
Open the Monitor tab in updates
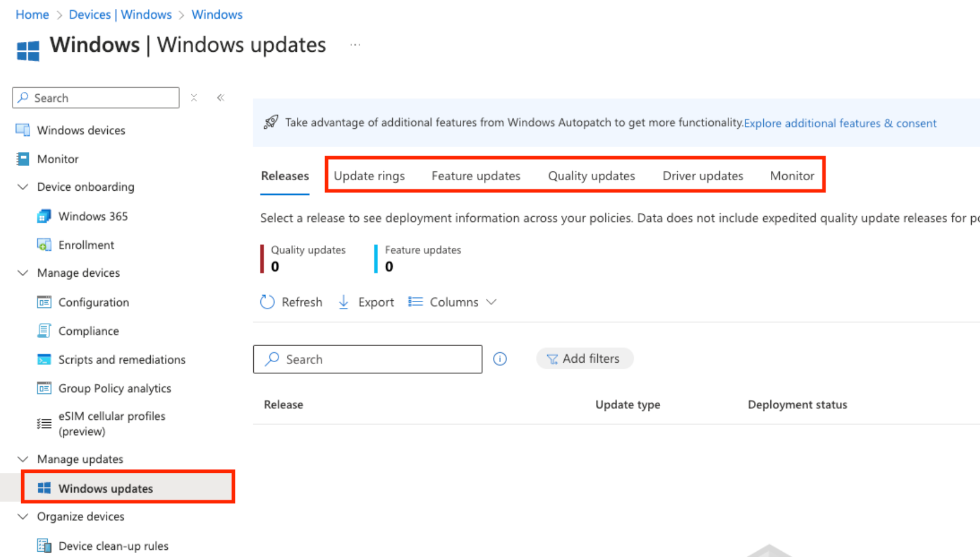(x=792, y=176)
